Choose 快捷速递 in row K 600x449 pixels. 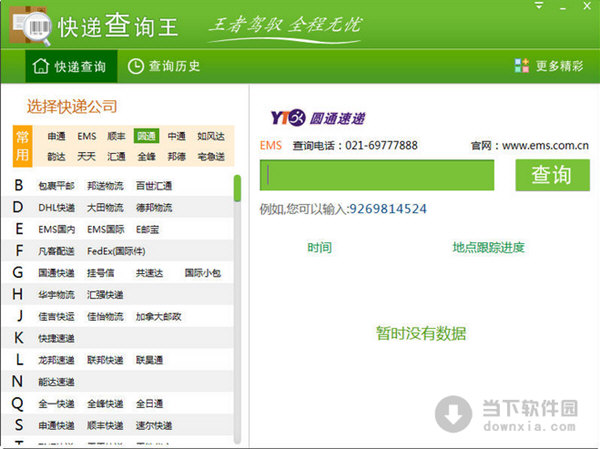pyautogui.click(x=56, y=339)
